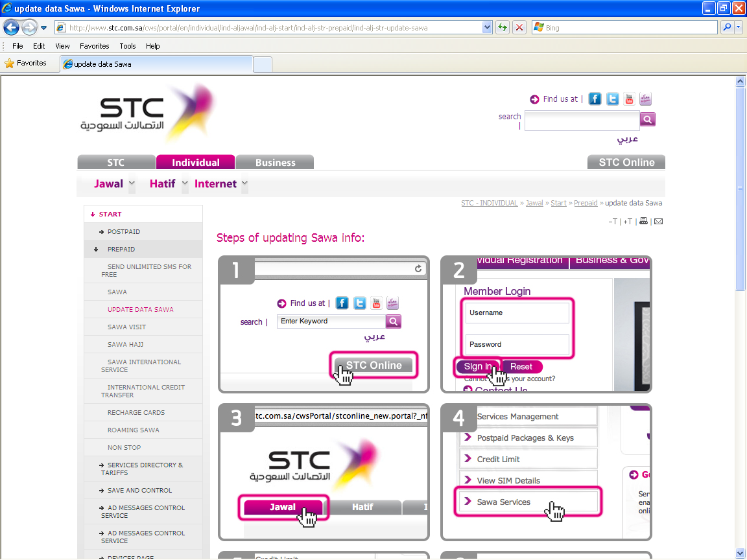Expand SERVICES DIRECTORY & TARIFFS sidebar item
Image resolution: width=747 pixels, height=560 pixels.
143,469
